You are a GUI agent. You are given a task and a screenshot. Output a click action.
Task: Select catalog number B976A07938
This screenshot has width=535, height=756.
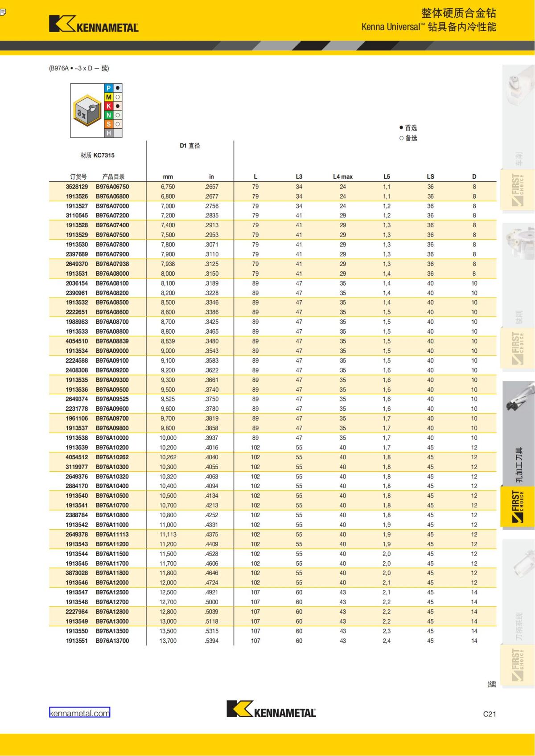click(112, 264)
